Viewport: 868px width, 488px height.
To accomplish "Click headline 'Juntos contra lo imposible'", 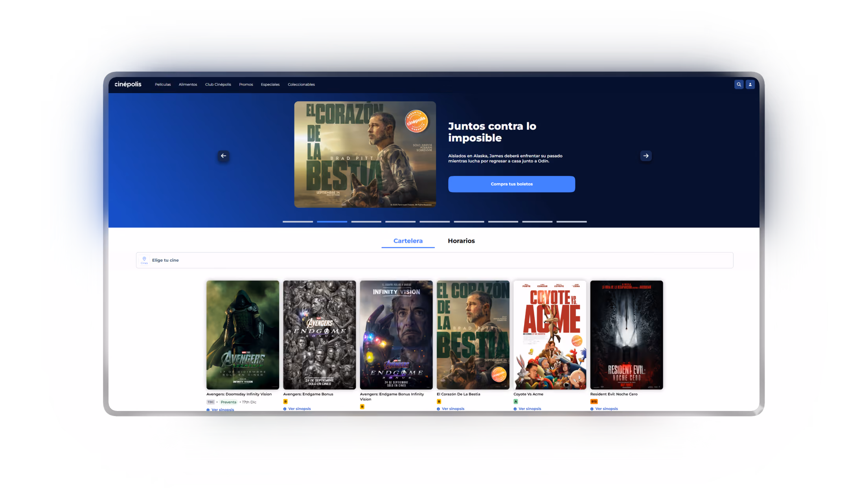I will (492, 132).
